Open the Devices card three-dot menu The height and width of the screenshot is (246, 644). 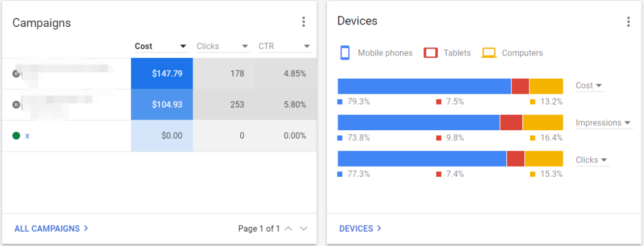point(628,22)
